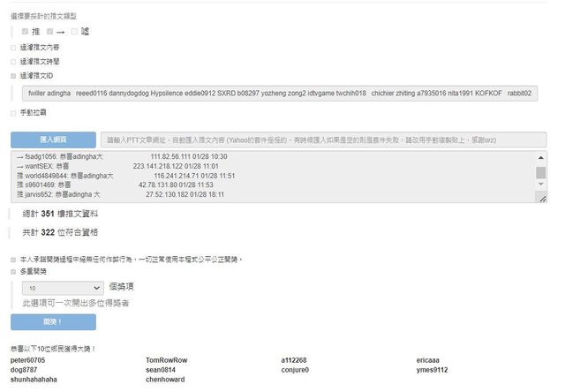This screenshot has width=565, height=392.
Task: Click the excluded ID list field starting with fwiller
Action: (x=281, y=93)
